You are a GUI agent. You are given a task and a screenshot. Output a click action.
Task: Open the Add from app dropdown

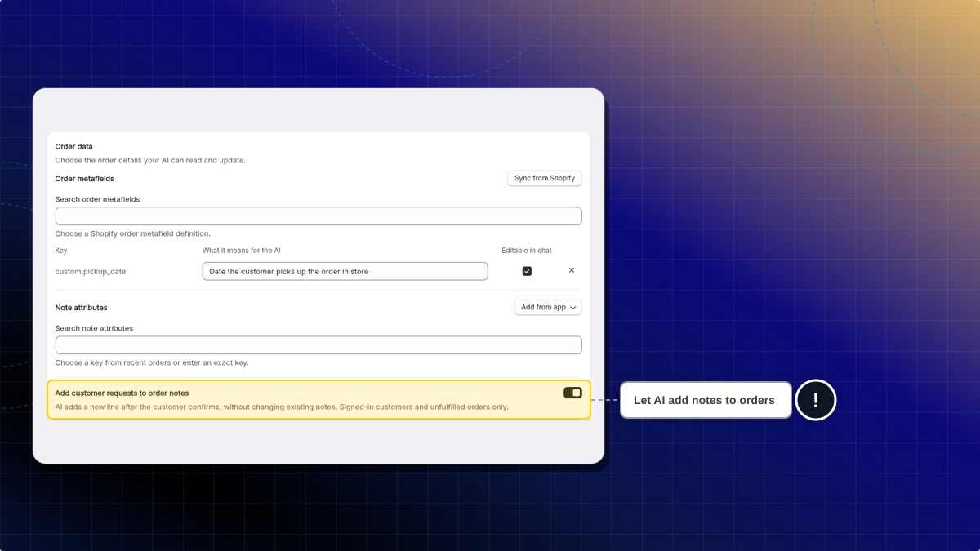point(548,307)
